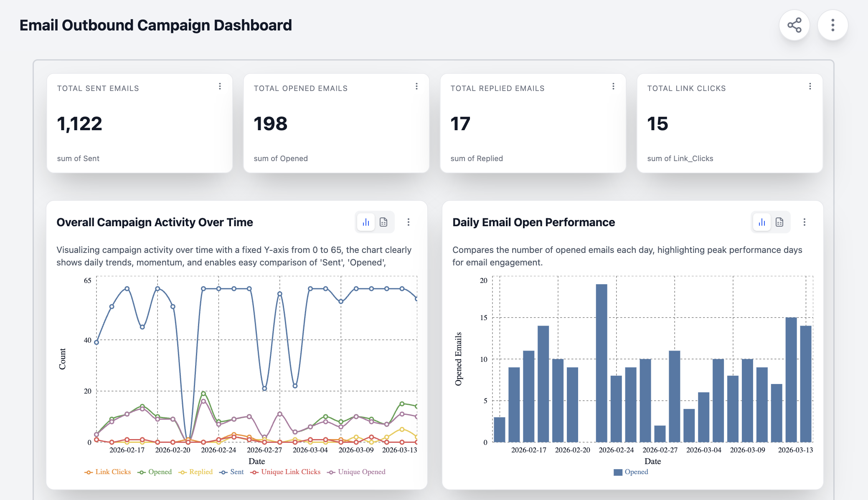The image size is (868, 500).
Task: Switch Daily Email Open Performance to table view
Action: pyautogui.click(x=779, y=222)
